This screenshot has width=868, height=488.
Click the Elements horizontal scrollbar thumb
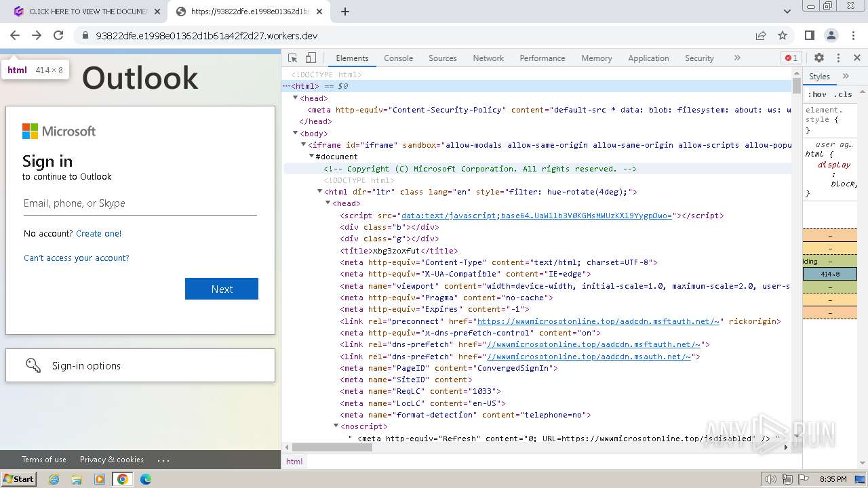pos(332,447)
